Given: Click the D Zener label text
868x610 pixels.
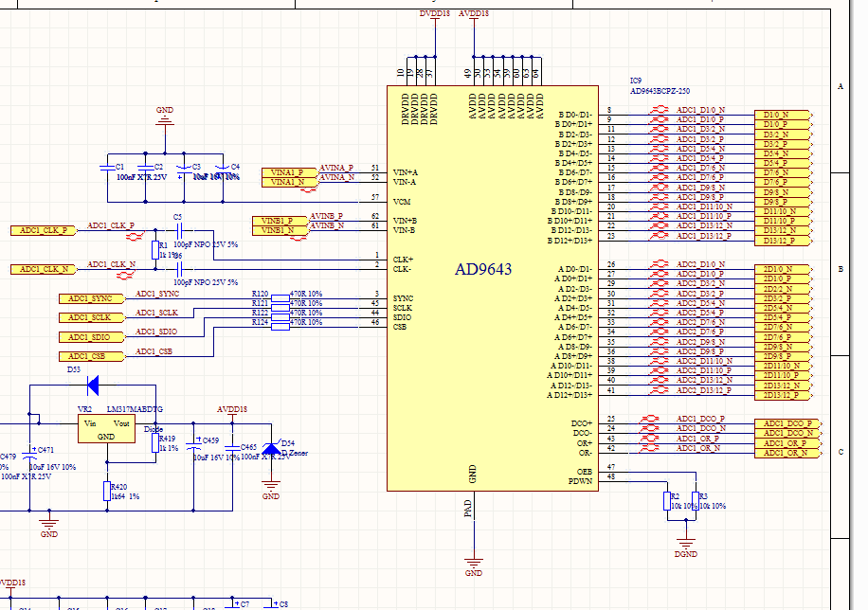Looking at the screenshot, I should tap(295, 454).
